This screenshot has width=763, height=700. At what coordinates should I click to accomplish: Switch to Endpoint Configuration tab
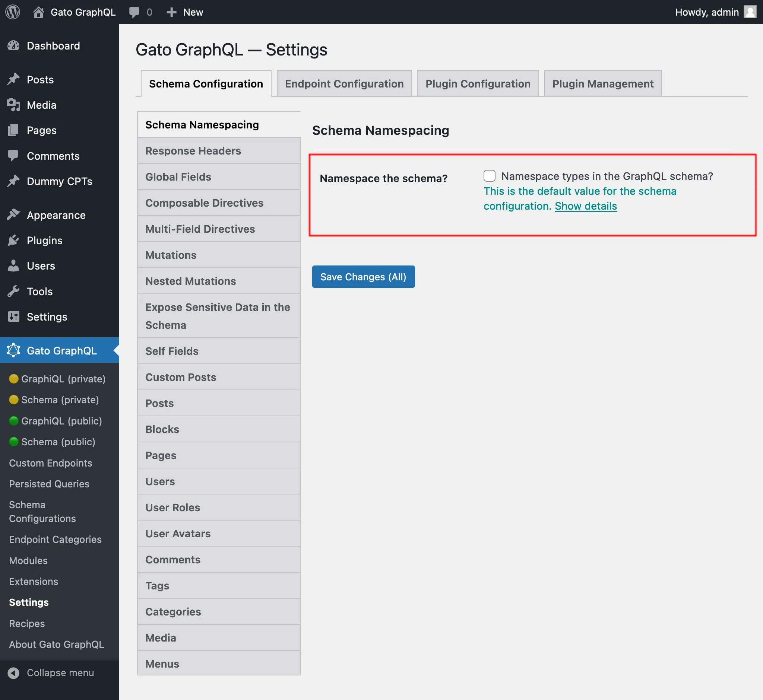coord(344,83)
